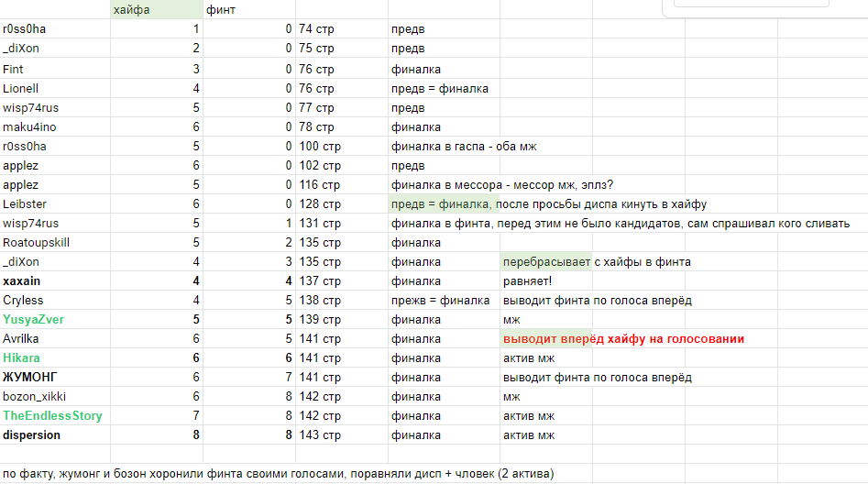Click the green 'Hikara' cell
Image resolution: width=868 pixels, height=484 pixels.
55,357
